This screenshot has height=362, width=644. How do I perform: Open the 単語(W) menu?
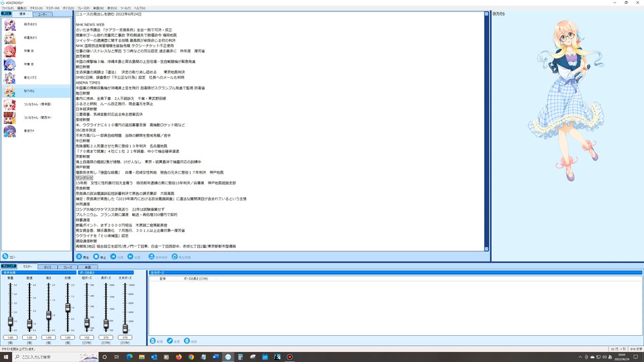[x=99, y=8]
